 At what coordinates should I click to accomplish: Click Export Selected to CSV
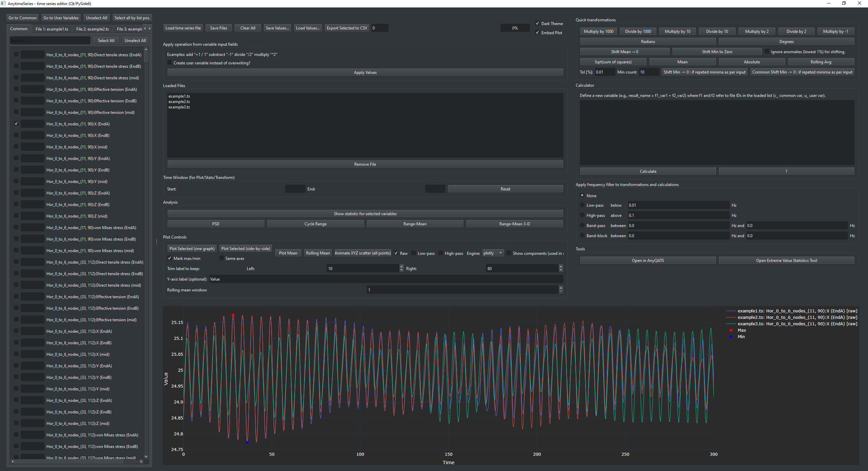coord(347,28)
